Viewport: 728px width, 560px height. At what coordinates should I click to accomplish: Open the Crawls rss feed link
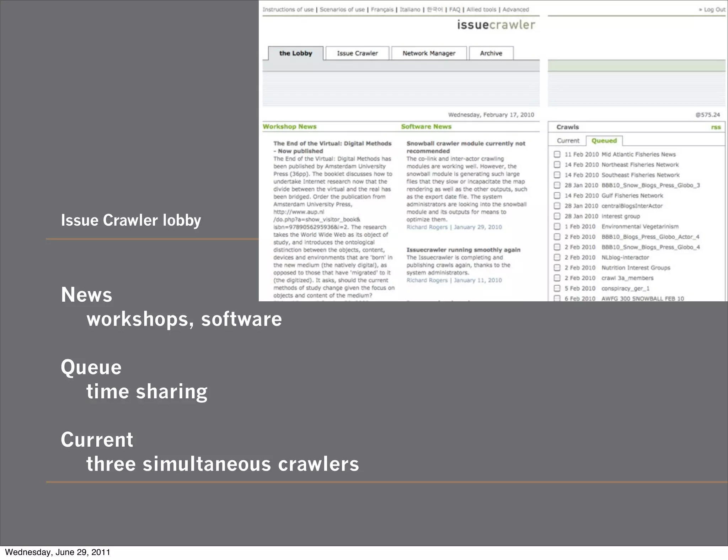(x=716, y=127)
